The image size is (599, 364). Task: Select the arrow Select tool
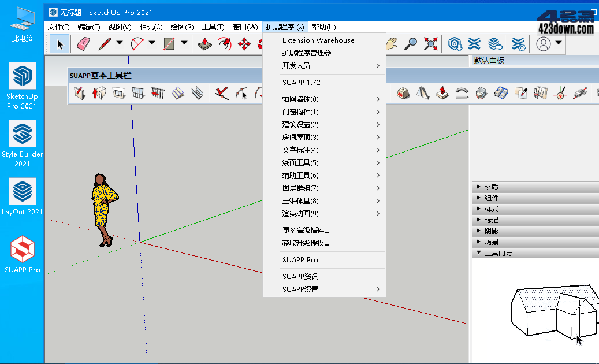click(x=59, y=44)
